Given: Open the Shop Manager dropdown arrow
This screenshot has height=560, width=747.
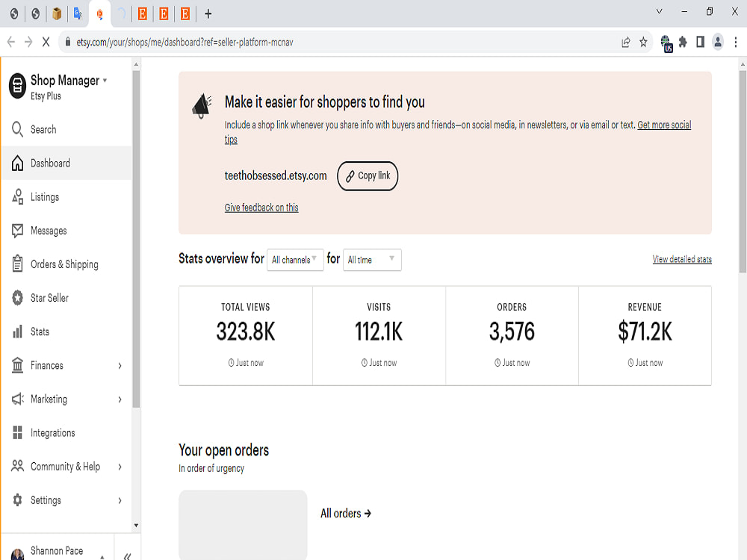Looking at the screenshot, I should [x=105, y=81].
